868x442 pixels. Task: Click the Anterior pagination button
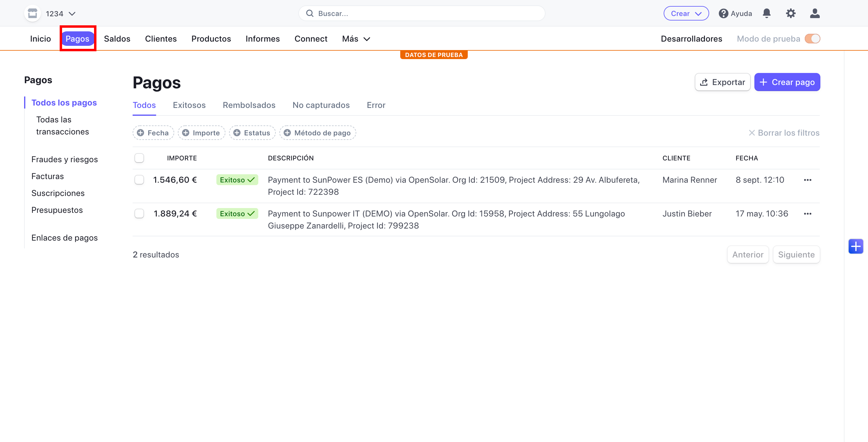point(748,254)
